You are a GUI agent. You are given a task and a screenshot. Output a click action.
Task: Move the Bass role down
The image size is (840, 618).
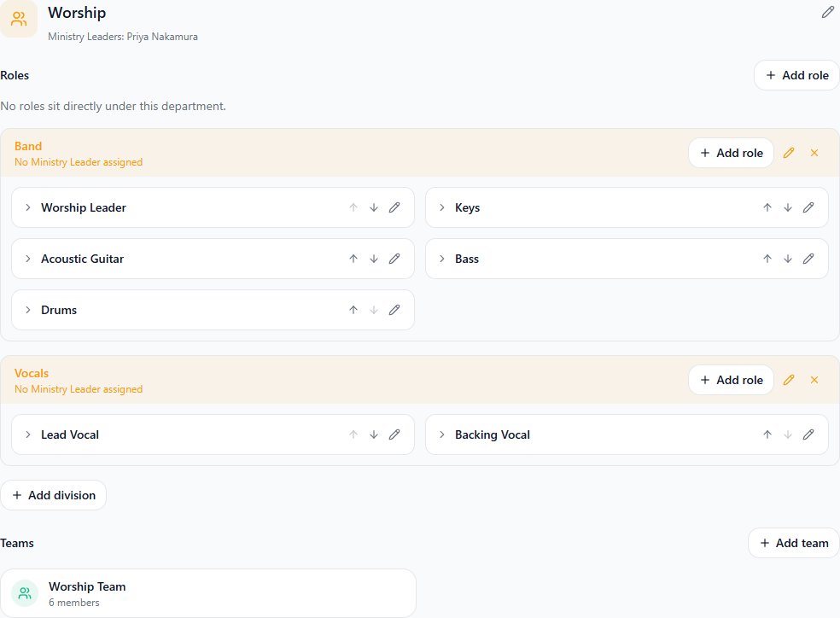tap(787, 259)
